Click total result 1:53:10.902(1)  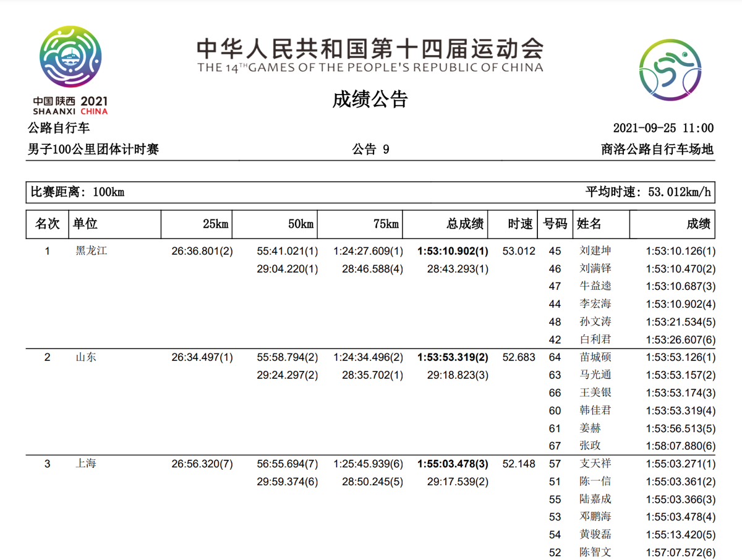coord(453,251)
